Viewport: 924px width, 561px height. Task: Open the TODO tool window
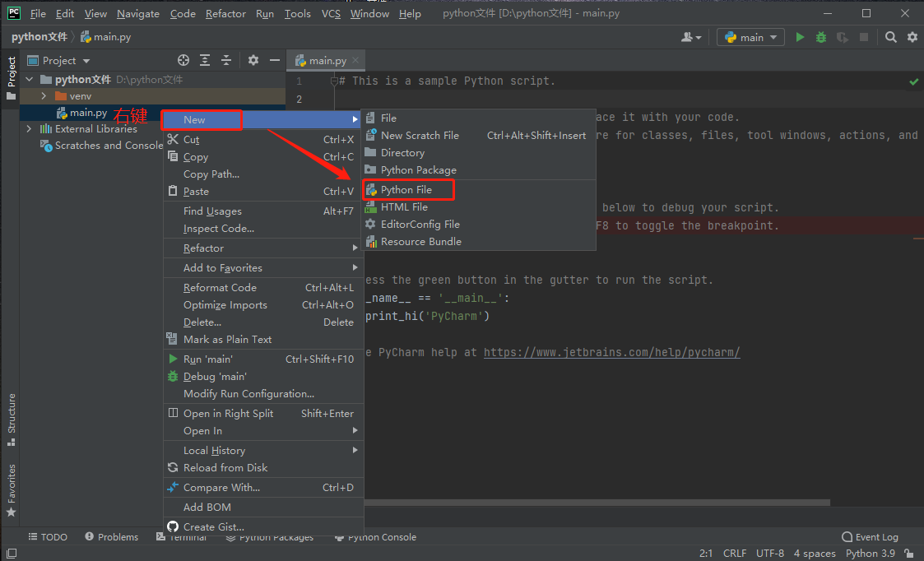[48, 537]
